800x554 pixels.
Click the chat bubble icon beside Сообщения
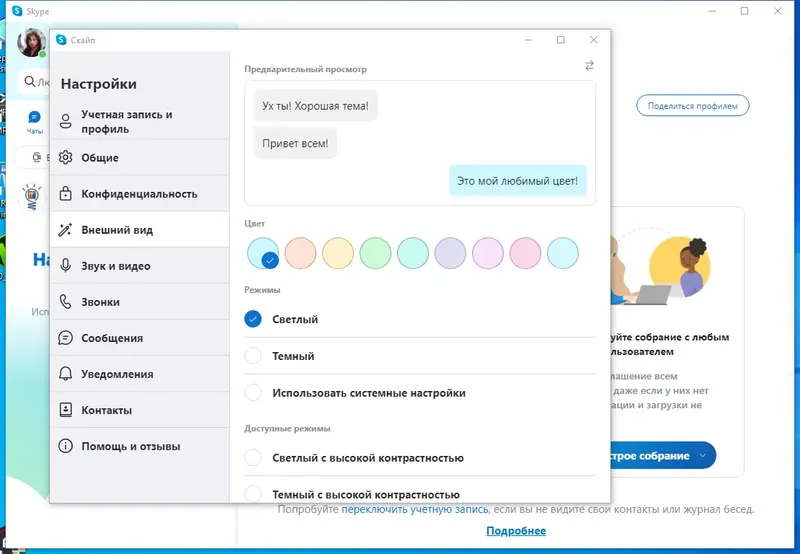65,338
